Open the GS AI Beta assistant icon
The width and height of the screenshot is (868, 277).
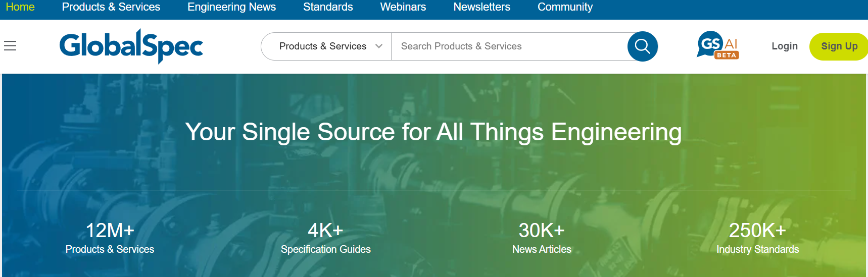click(x=717, y=45)
